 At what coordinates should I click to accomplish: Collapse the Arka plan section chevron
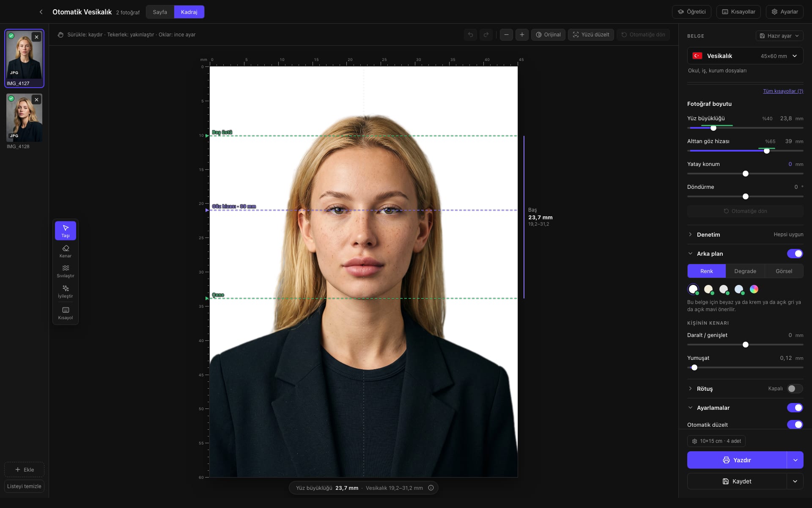(690, 254)
